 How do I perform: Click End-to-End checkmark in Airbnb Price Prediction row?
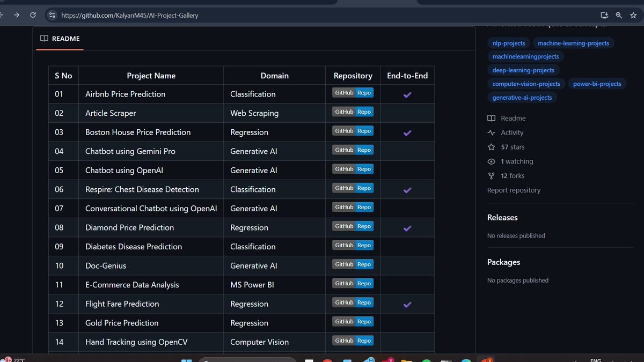407,94
